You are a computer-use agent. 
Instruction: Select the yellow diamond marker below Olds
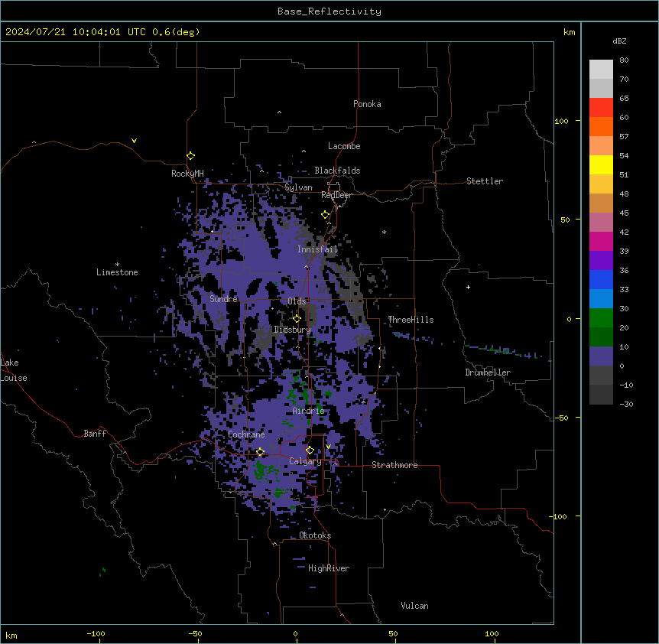pos(297,319)
